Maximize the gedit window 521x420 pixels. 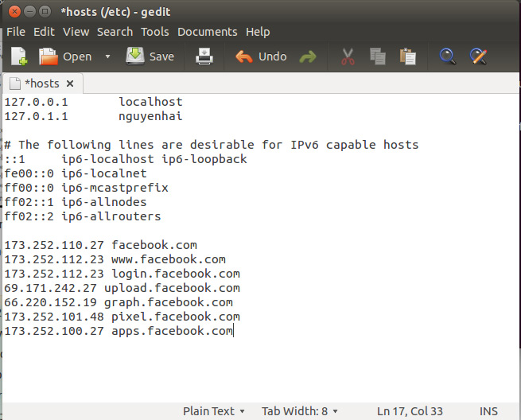coord(45,12)
